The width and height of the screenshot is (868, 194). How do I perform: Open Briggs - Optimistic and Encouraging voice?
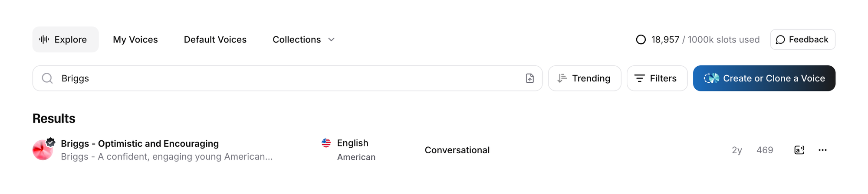140,143
